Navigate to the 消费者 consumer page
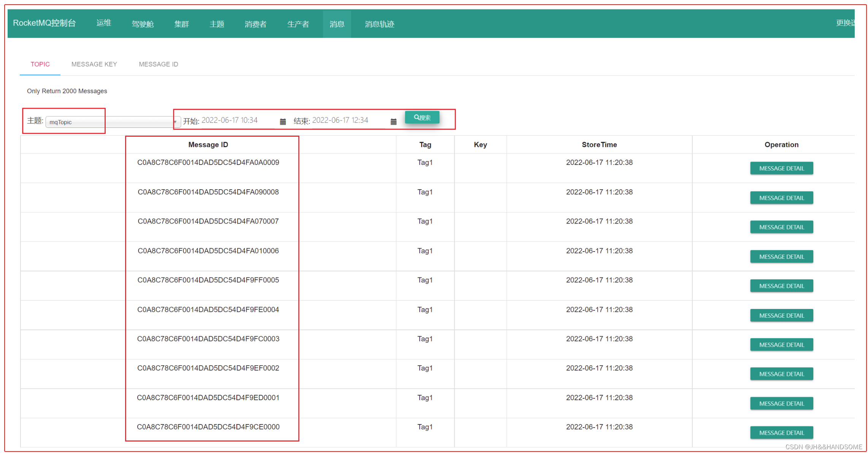This screenshot has height=453, width=868. click(x=255, y=24)
